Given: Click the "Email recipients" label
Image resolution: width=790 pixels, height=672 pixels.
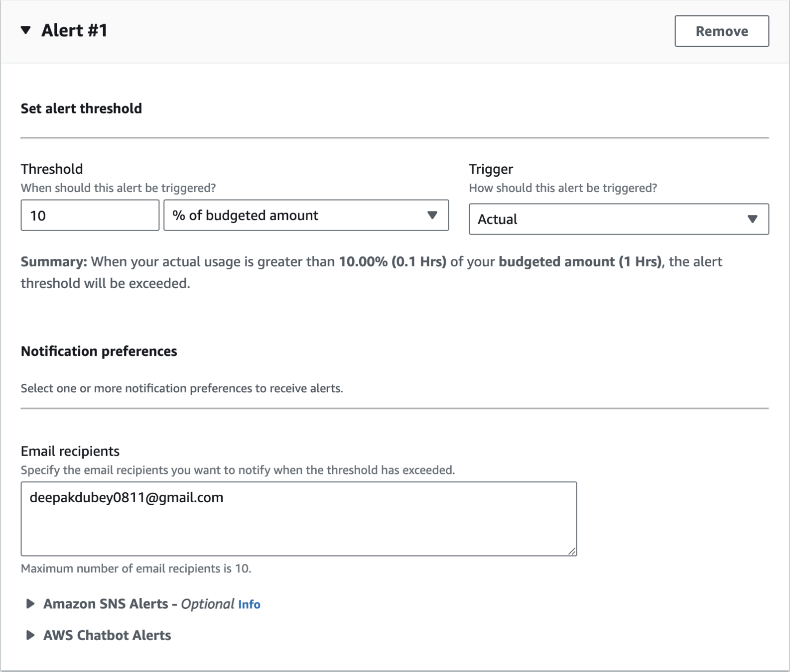Looking at the screenshot, I should pyautogui.click(x=70, y=451).
